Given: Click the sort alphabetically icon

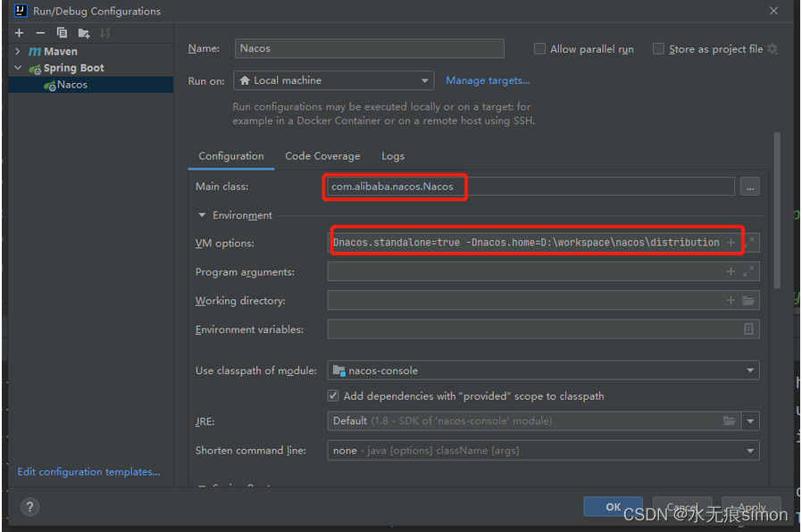Looking at the screenshot, I should (104, 33).
